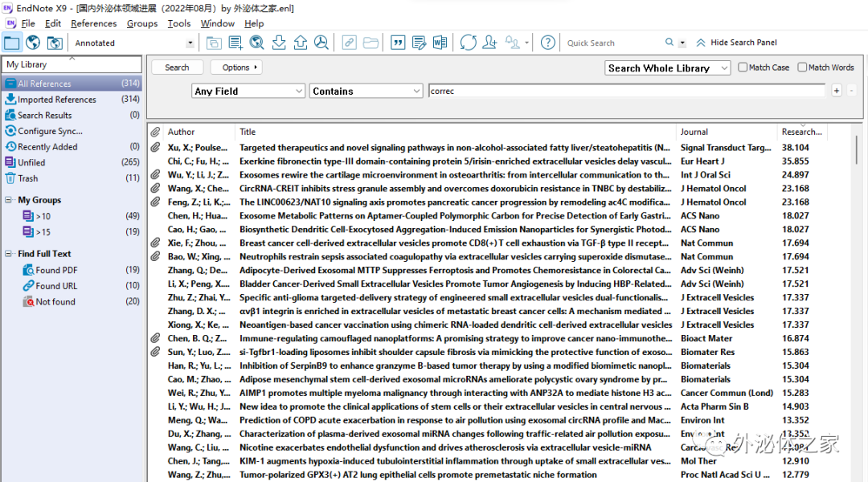Screen dimensions: 868x482
Task: Collapse the Find Full Text tree section
Action: pyautogui.click(x=8, y=253)
